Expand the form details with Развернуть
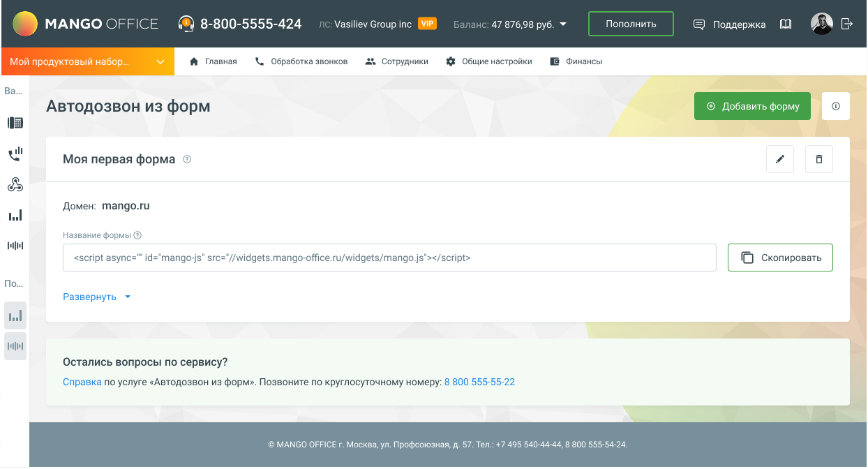Image resolution: width=868 pixels, height=469 pixels. tap(96, 297)
